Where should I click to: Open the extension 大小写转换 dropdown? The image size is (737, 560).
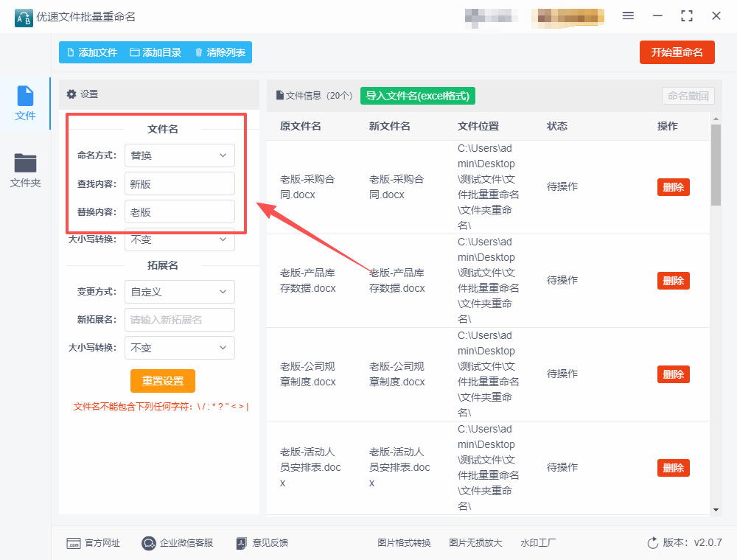(180, 348)
